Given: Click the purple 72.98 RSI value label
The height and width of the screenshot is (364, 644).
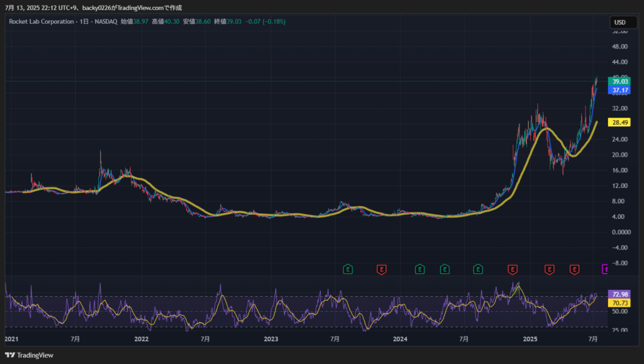Looking at the screenshot, I should click(619, 294).
